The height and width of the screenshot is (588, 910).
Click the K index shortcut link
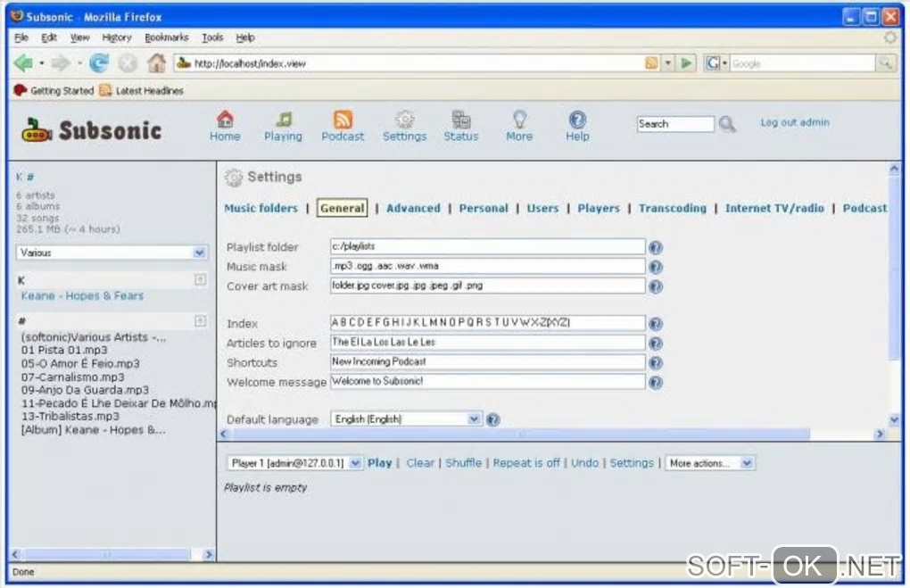(19, 177)
